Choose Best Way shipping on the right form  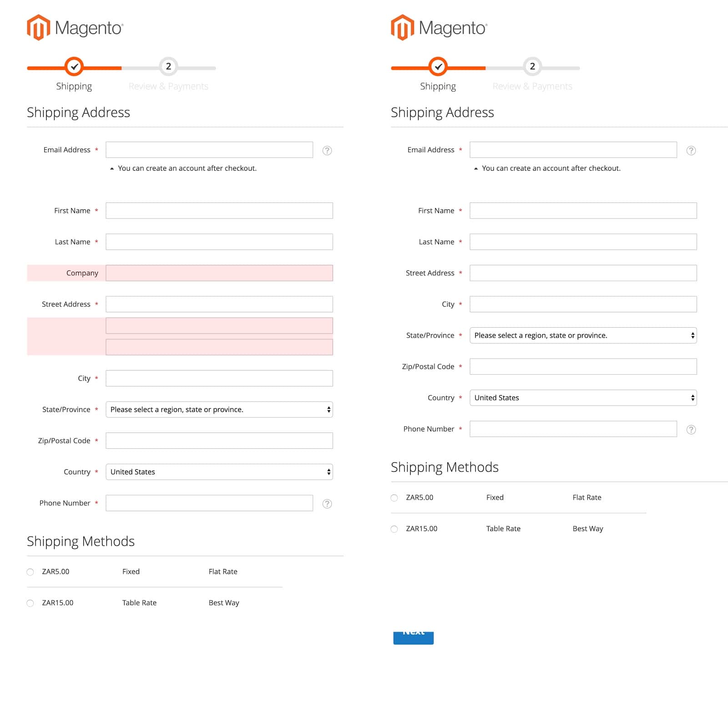click(394, 529)
